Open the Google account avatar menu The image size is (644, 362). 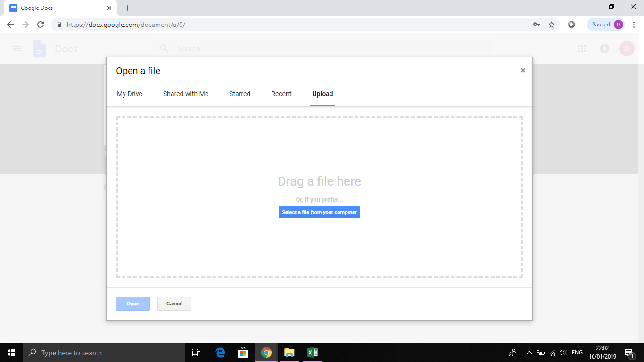627,49
